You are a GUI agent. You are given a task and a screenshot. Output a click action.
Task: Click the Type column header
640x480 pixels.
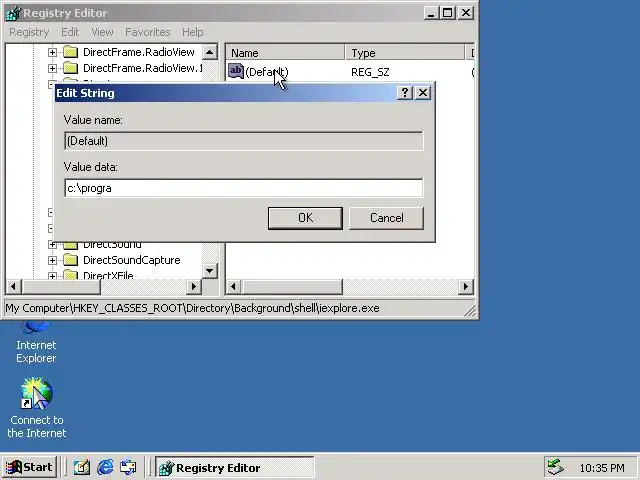coord(404,53)
